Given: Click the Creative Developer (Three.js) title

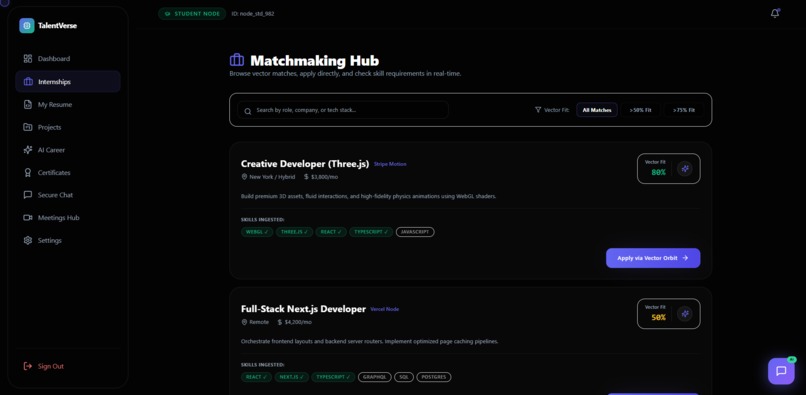Looking at the screenshot, I should point(305,164).
